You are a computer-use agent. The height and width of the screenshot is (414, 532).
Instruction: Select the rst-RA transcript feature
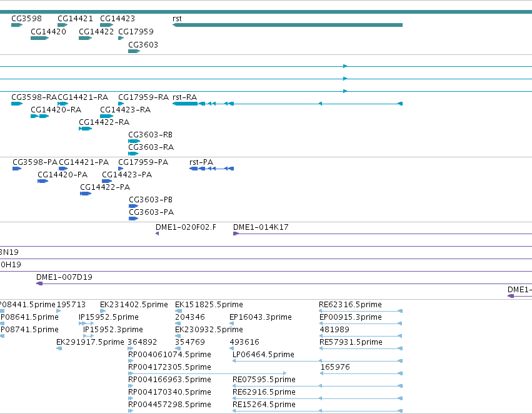click(288, 103)
